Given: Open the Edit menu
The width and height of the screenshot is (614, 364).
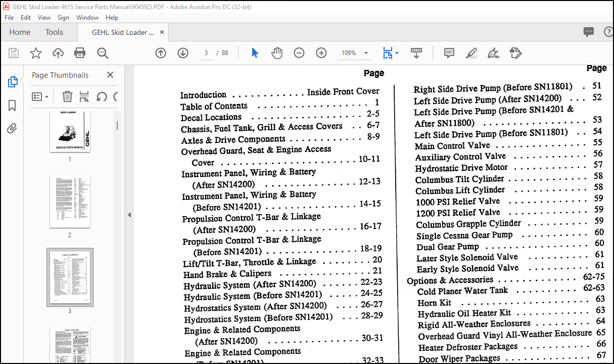Looking at the screenshot, I should pyautogui.click(x=26, y=17).
